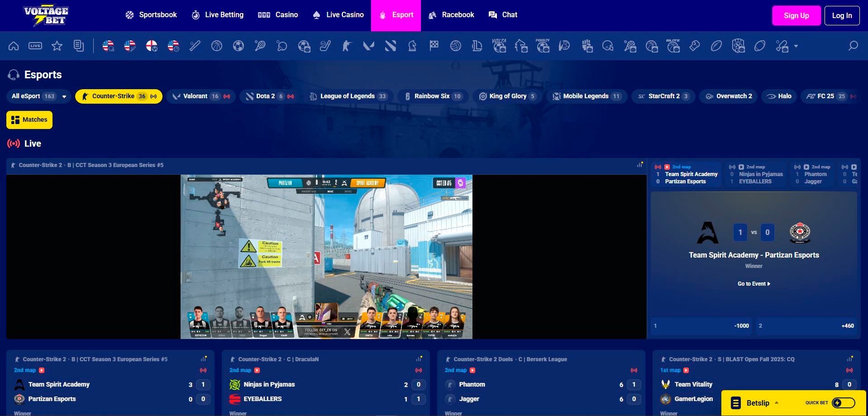Expand more sports with the arrow
Image resolution: width=868 pixels, height=416 pixels.
[x=796, y=46]
